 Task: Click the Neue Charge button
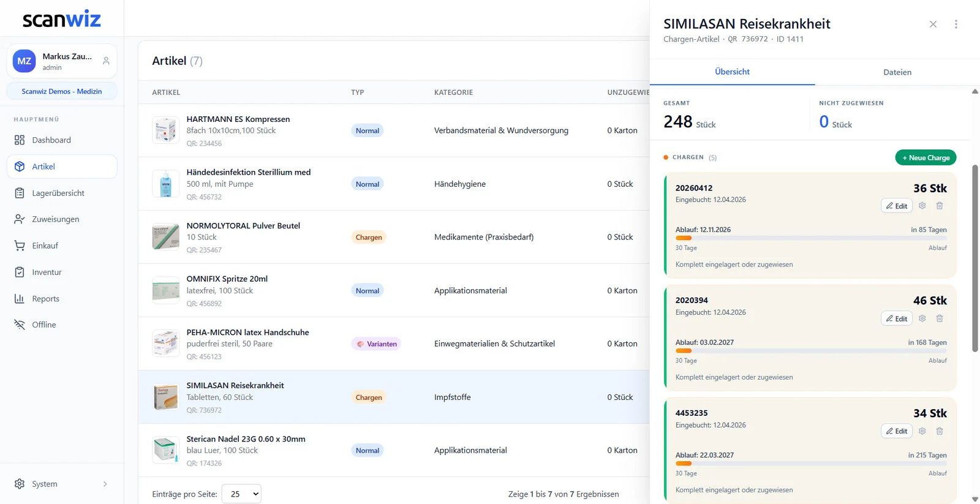pos(925,157)
